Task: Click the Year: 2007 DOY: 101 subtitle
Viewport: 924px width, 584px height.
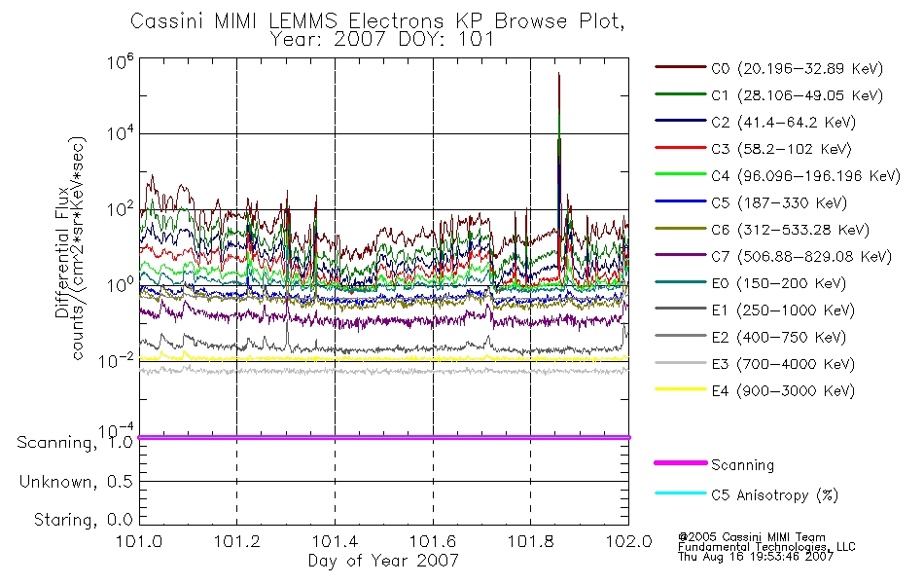Action: tap(382, 40)
